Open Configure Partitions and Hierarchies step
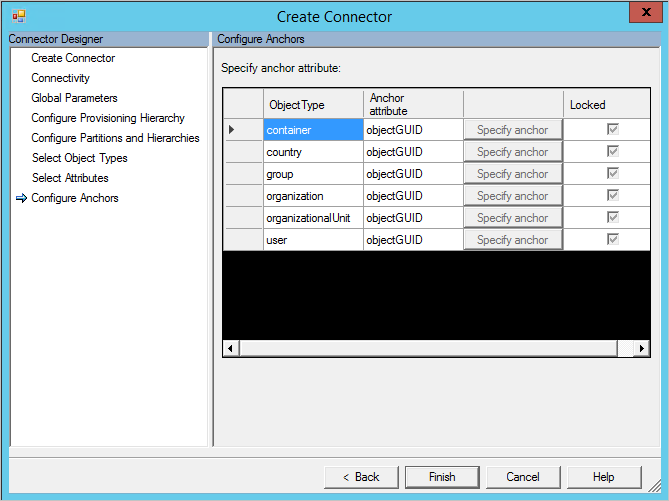 [115, 138]
